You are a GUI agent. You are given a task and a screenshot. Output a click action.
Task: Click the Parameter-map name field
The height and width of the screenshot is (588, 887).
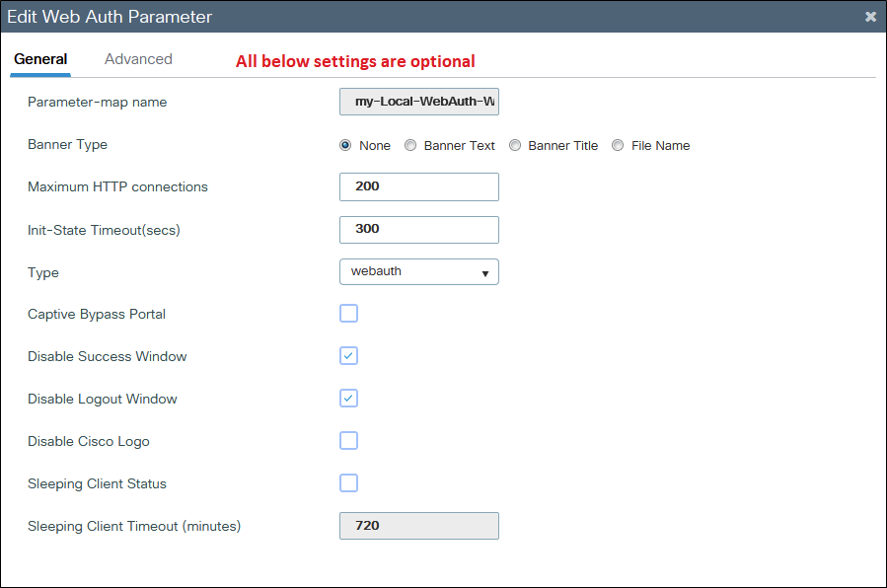[418, 102]
